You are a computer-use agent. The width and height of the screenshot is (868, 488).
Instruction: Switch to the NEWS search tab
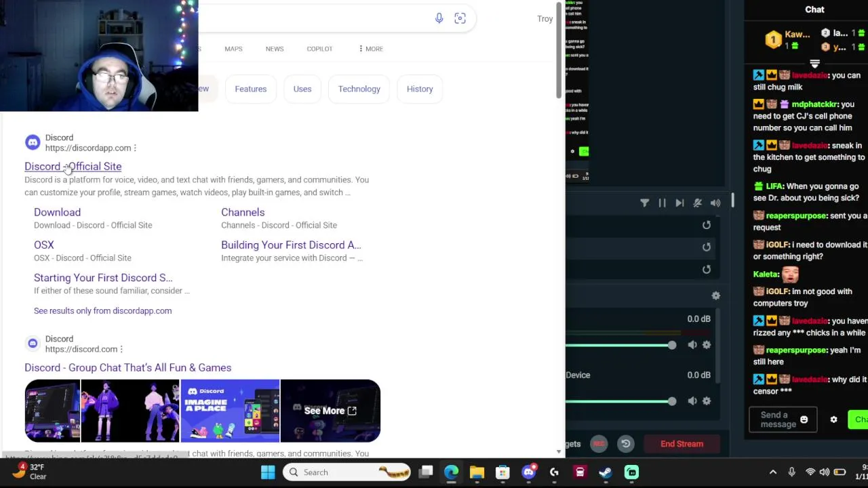pos(275,49)
